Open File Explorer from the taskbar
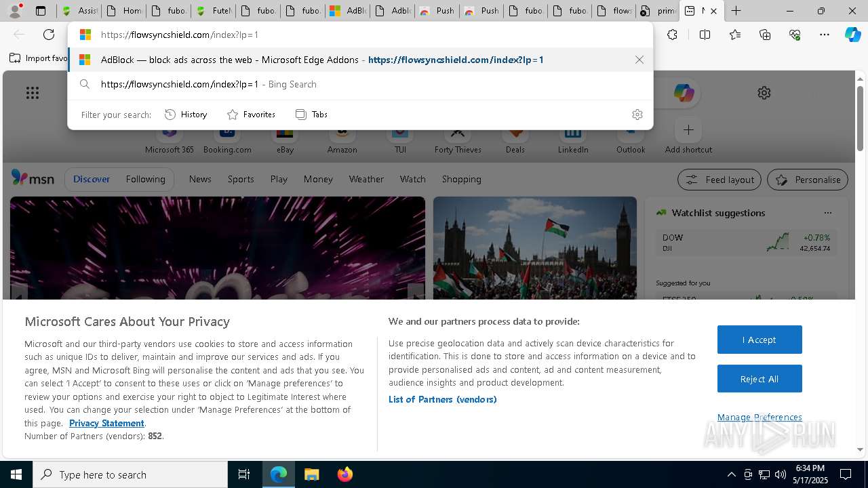The height and width of the screenshot is (488, 868). (311, 474)
